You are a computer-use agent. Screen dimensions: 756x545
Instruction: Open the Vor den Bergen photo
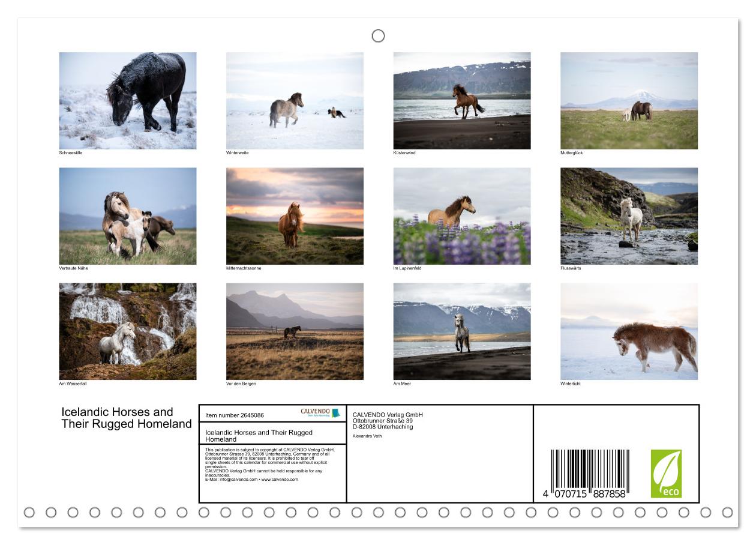[295, 331]
